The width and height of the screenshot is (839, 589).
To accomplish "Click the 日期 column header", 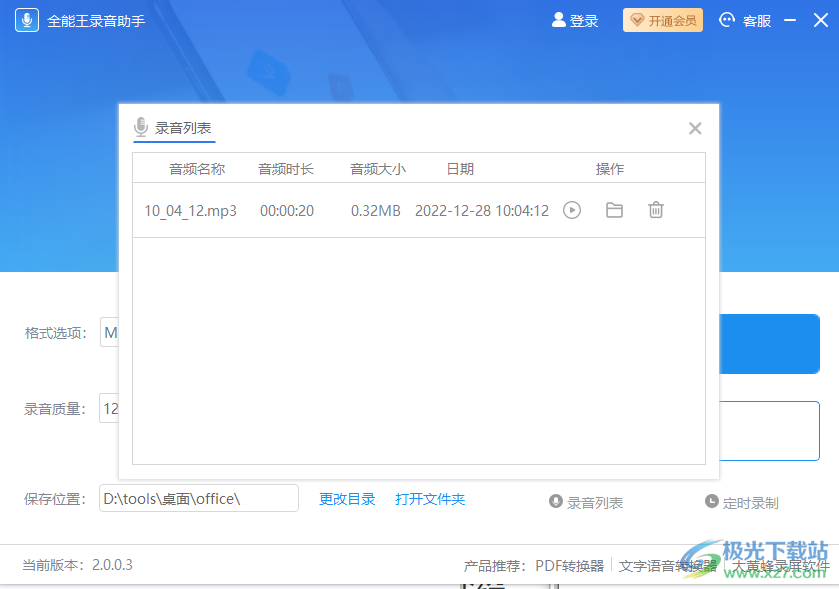I will click(460, 169).
